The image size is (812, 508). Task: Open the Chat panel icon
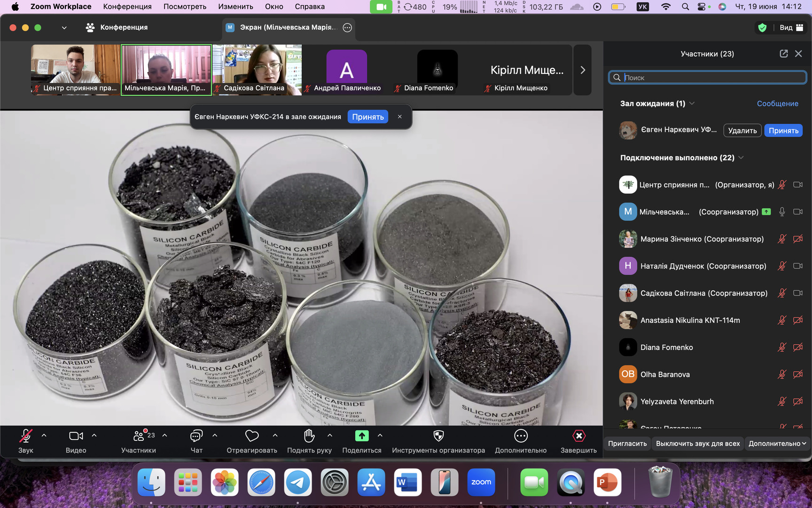point(196,436)
